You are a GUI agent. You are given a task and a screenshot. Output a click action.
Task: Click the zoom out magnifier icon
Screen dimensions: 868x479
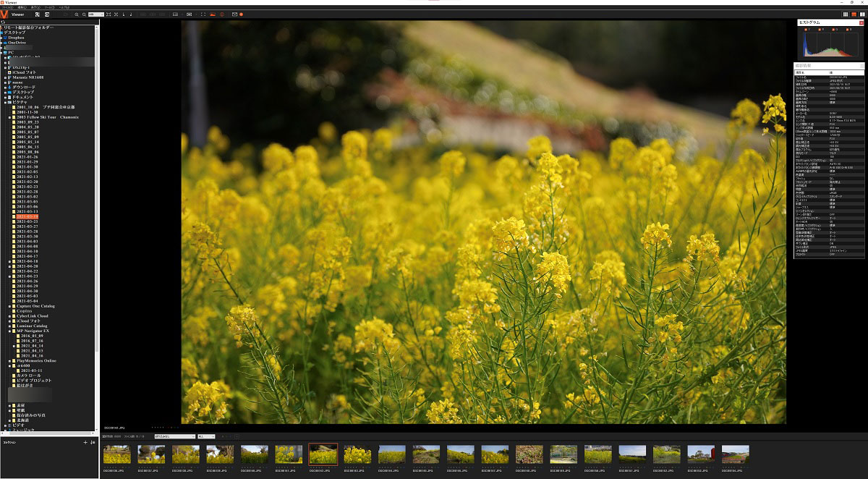(x=84, y=14)
